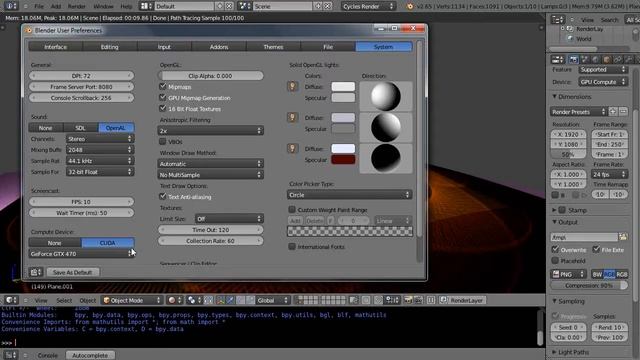
Task: Toggle the first solid OpenGL light bulb
Action: pyautogui.click(x=292, y=87)
